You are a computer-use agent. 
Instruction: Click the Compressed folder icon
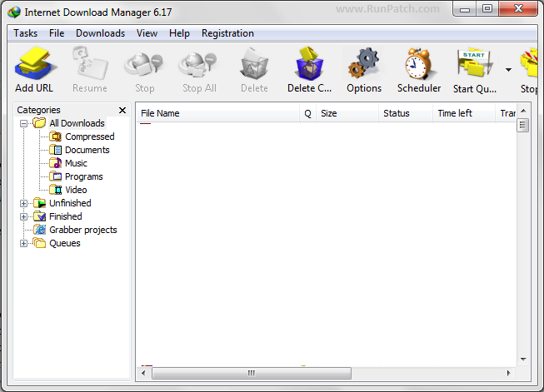[x=56, y=136]
